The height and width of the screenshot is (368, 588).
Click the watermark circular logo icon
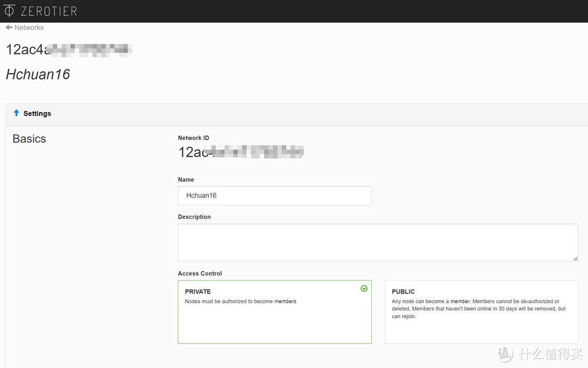coord(505,354)
